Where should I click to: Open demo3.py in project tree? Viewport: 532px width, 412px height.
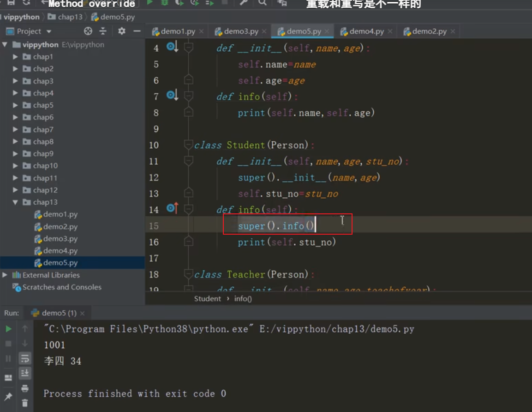[56, 239]
